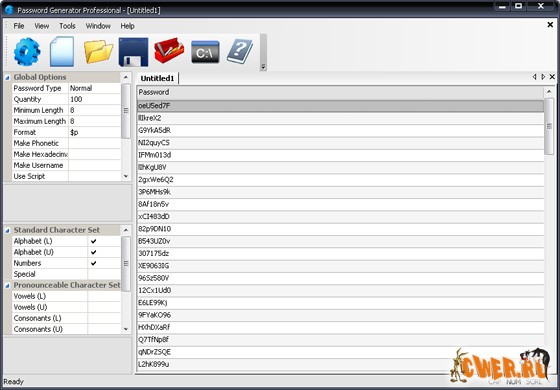Close the inner document with menu-bar X
This screenshot has width=560, height=390.
(550, 25)
